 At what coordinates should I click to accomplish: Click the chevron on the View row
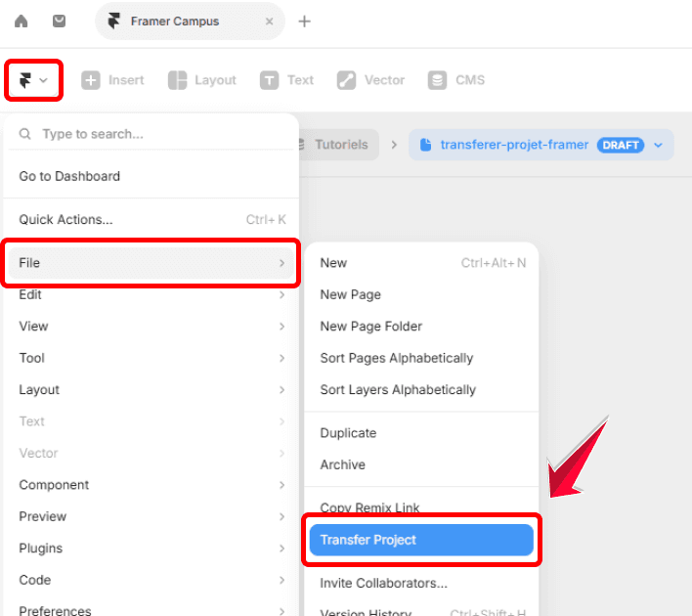pos(282,327)
